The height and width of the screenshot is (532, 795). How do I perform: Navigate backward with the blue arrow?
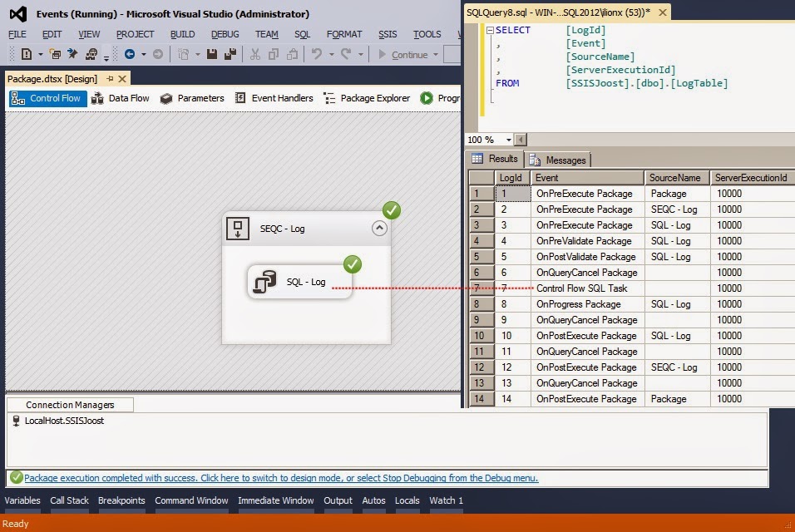(x=130, y=54)
